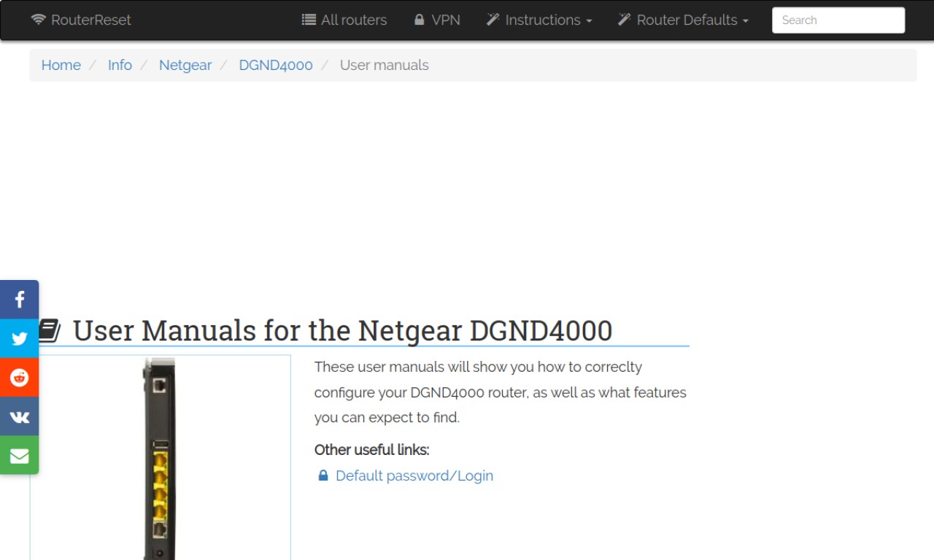Expand the Instructions dropdown menu
Image resolution: width=934 pixels, height=560 pixels.
click(539, 20)
